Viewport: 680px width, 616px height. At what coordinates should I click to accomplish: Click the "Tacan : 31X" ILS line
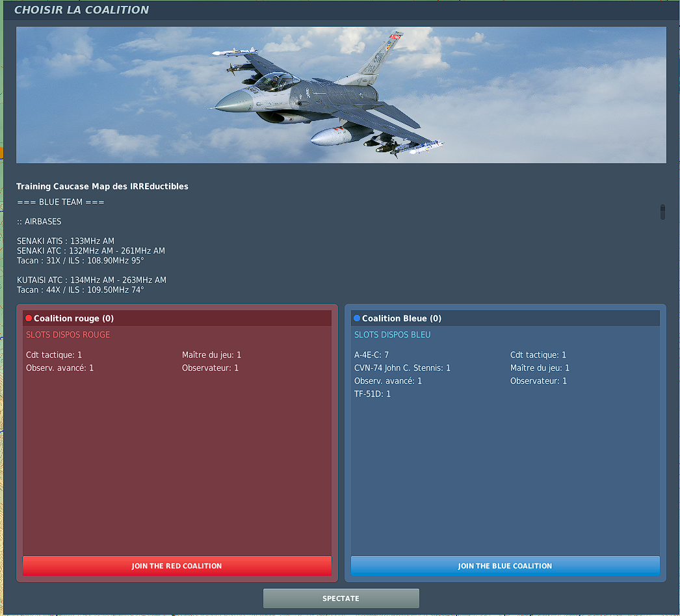80,261
